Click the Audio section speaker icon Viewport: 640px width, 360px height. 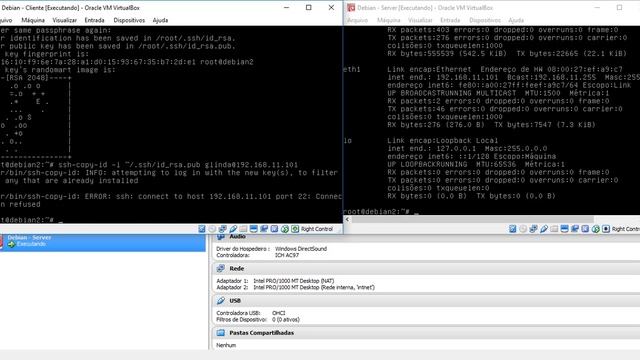point(221,237)
